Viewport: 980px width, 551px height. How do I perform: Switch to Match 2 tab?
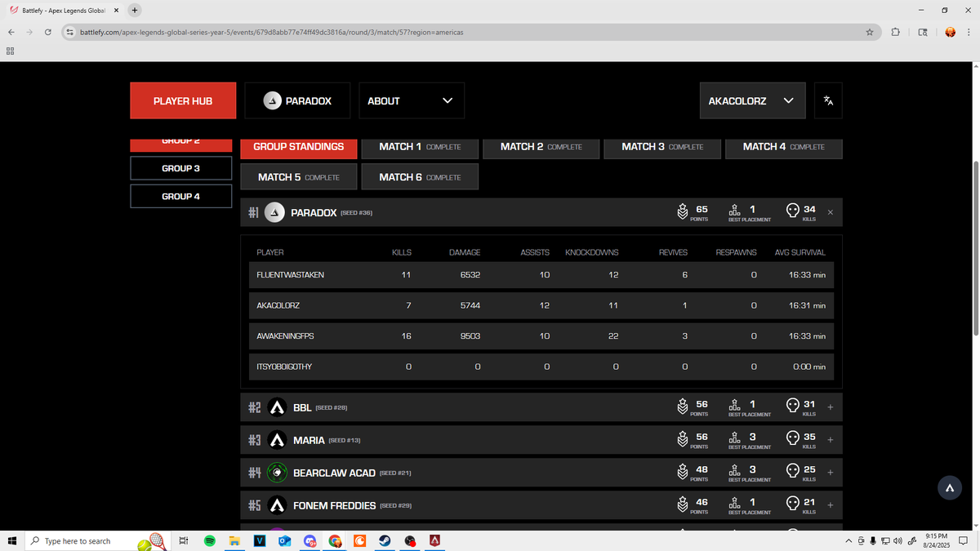click(x=541, y=147)
